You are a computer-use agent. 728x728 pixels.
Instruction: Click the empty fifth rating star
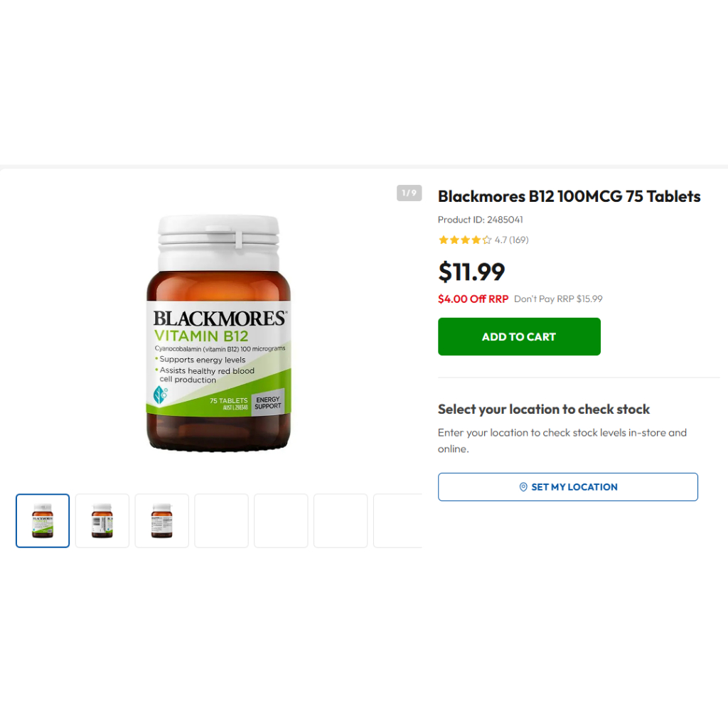point(486,240)
